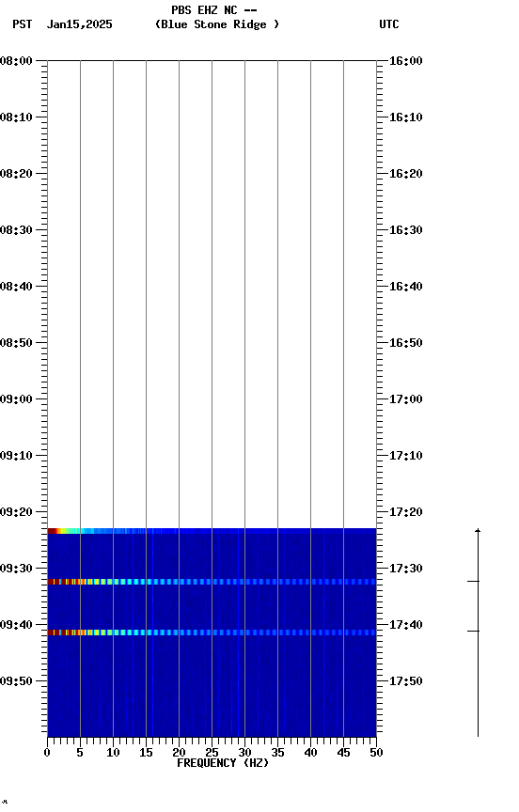The width and height of the screenshot is (519, 812).
Task: Click the 45 Hz frequency axis label
Action: tap(343, 753)
